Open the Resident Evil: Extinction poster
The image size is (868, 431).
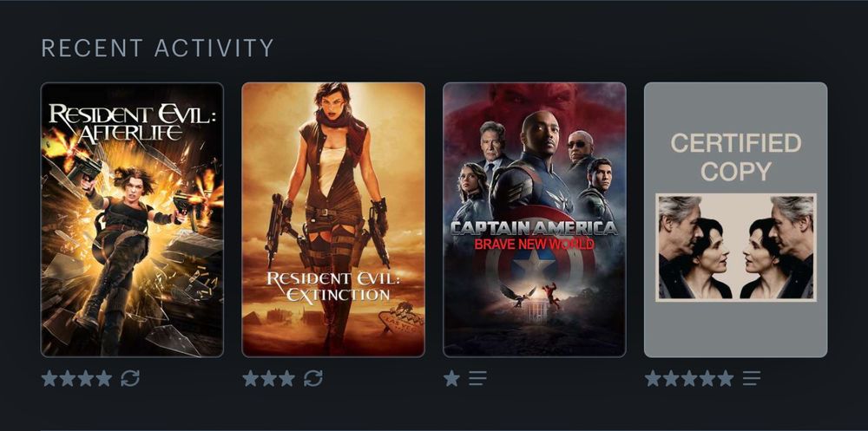[333, 219]
